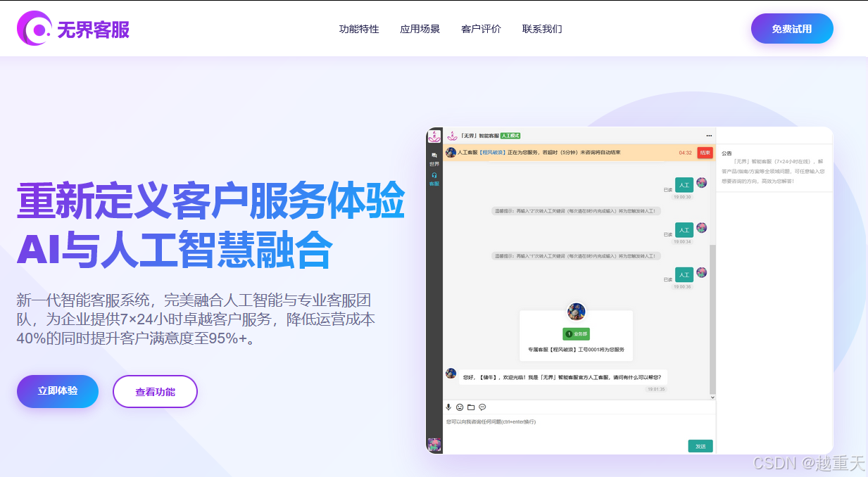Click the 人工 message bubble sent at 19:00:36

pos(684,275)
